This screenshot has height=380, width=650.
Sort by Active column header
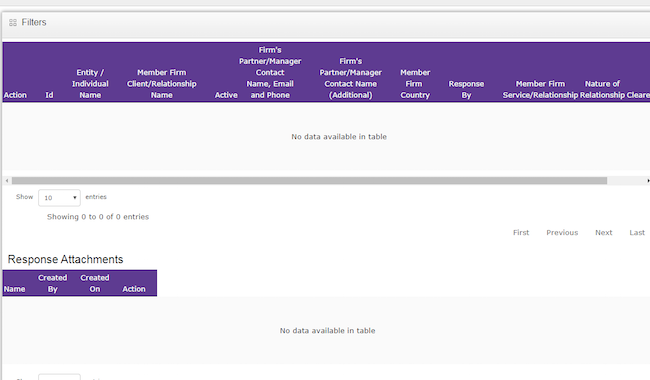(x=226, y=95)
